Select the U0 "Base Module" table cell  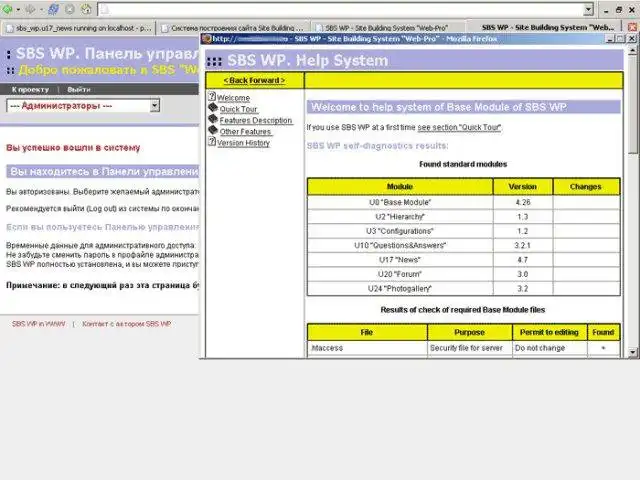click(x=400, y=202)
